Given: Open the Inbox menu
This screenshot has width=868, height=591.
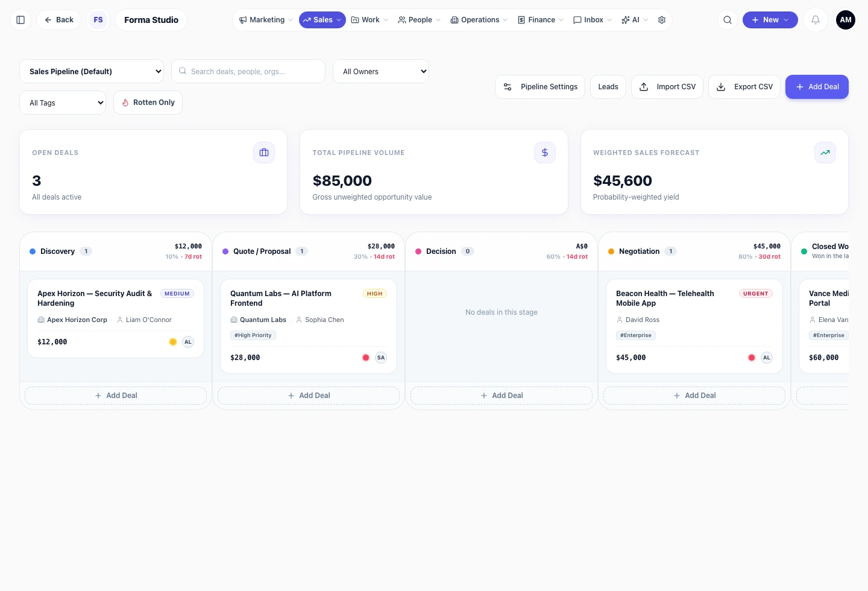Looking at the screenshot, I should [x=593, y=20].
